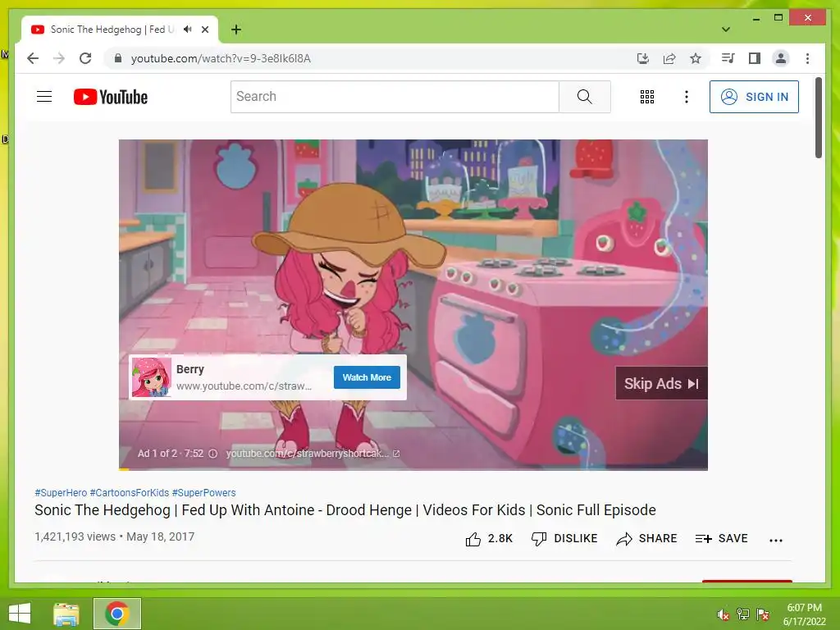Open the YouTube guide hamburger menu

(x=44, y=97)
